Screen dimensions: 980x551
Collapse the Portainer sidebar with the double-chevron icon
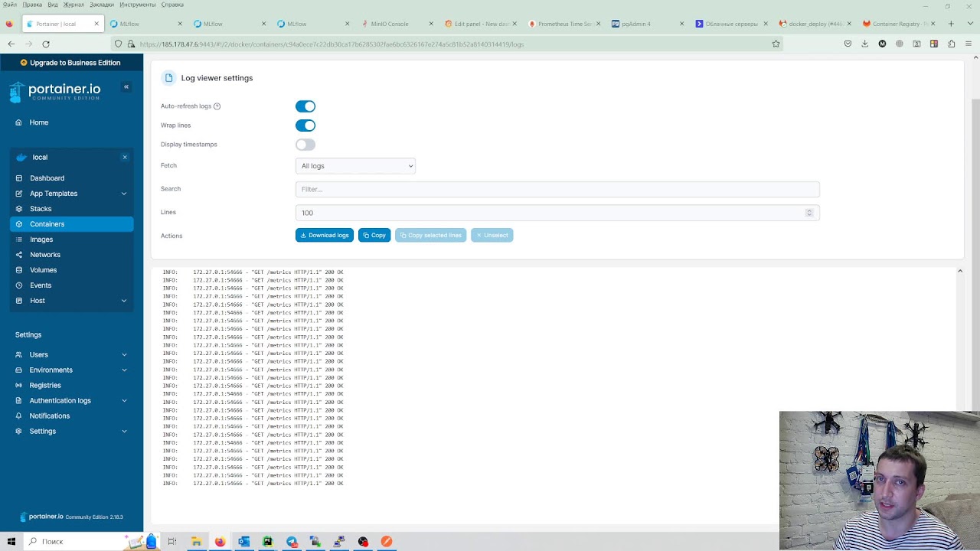pyautogui.click(x=126, y=87)
